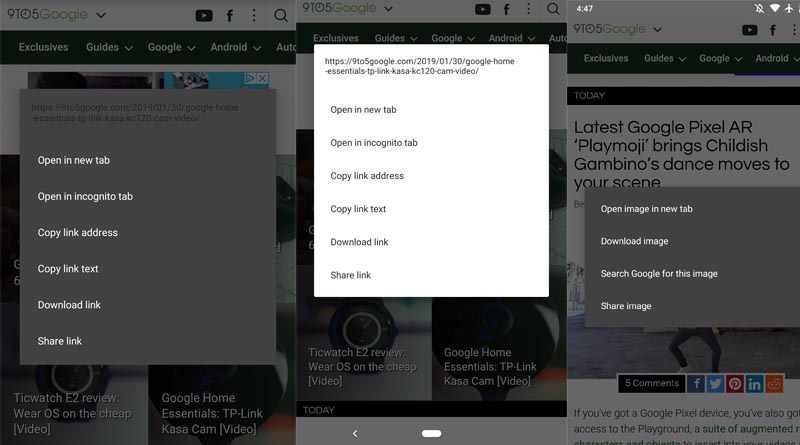Screen dimensions: 800x445
Task: Open YouTube icon in right screenshot header
Action: [x=749, y=30]
